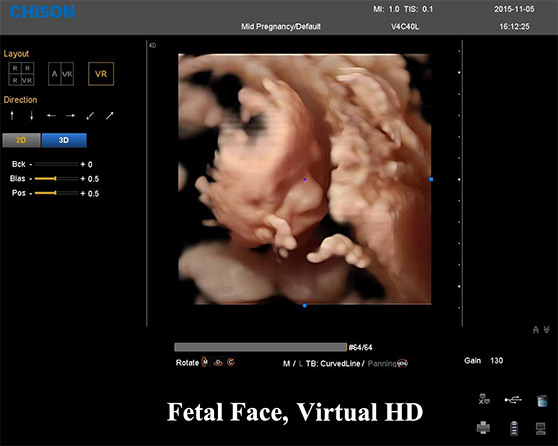The image size is (558, 446).
Task: Switch to 3D mode
Action: click(x=64, y=140)
